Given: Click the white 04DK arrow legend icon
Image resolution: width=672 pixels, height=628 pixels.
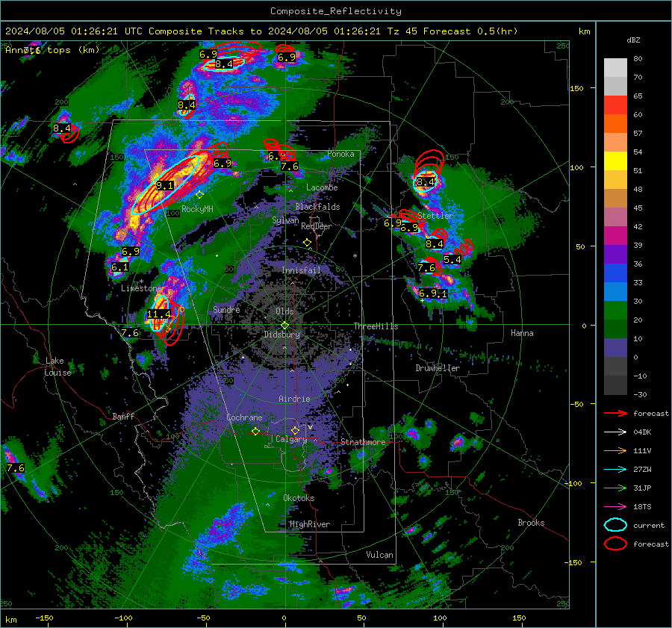Looking at the screenshot, I should click(x=615, y=432).
